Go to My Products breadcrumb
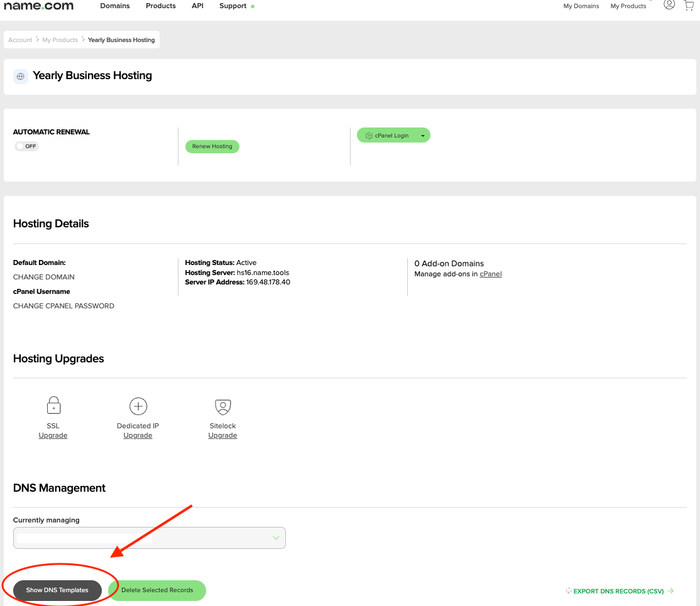Screen dimensions: 700x606 60,40
